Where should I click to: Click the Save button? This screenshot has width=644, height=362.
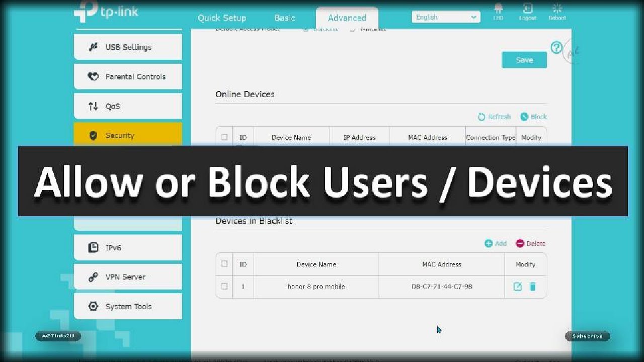pyautogui.click(x=524, y=60)
